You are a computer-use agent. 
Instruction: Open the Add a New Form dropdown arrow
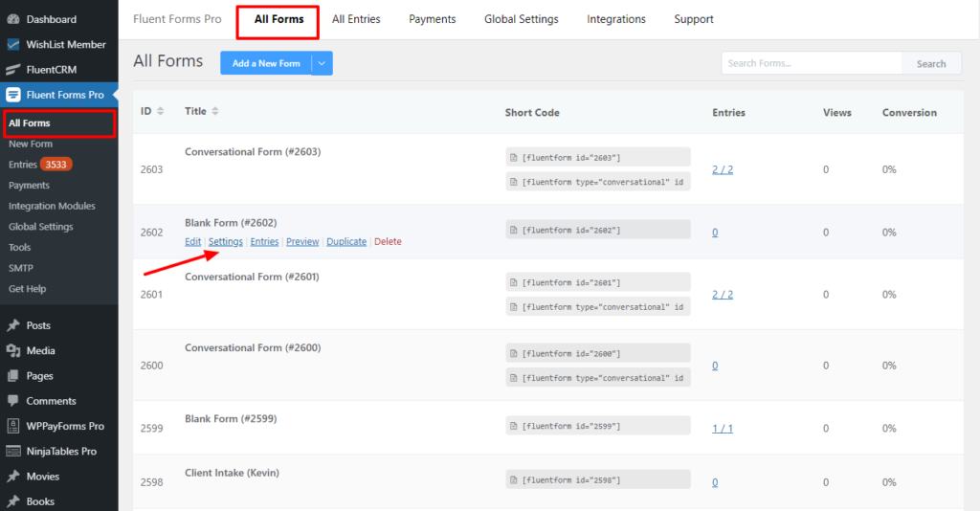[x=322, y=63]
